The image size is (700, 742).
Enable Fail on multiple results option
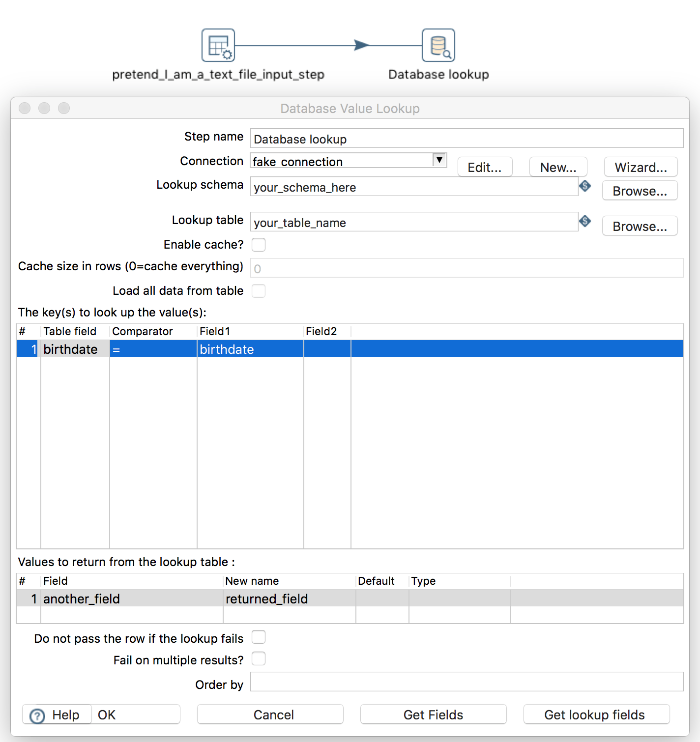[x=259, y=659]
